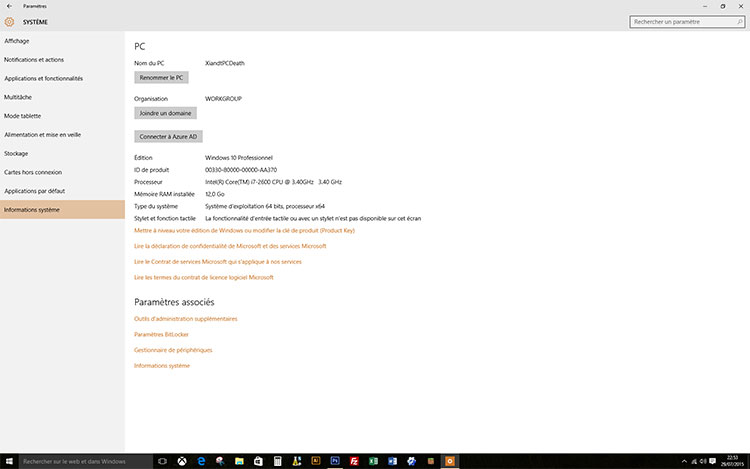Click the orange SYSTÈME gear icon

[x=9, y=22]
